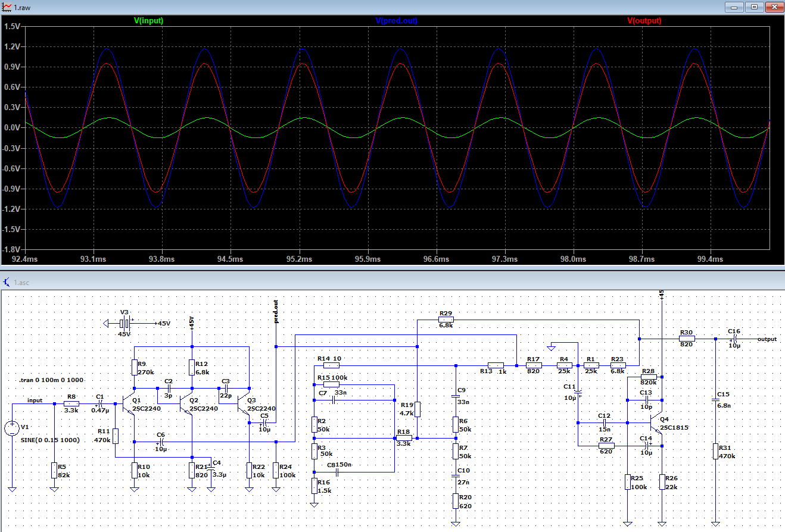Select resistor R15 100k
The width and height of the screenshot is (785, 532).
click(331, 384)
